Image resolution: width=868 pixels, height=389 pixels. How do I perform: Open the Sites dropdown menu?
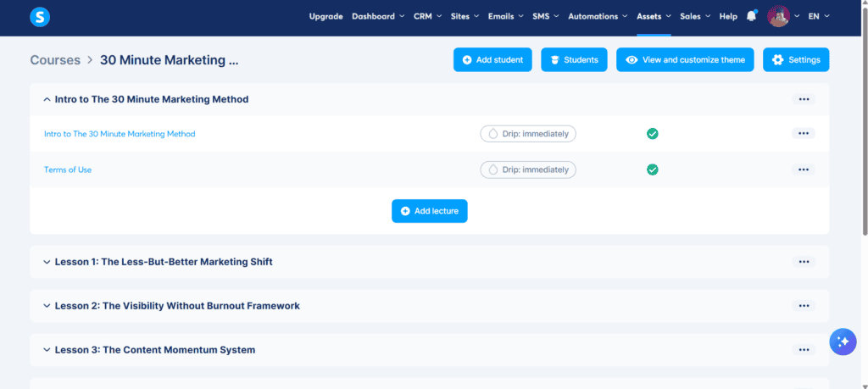point(465,17)
